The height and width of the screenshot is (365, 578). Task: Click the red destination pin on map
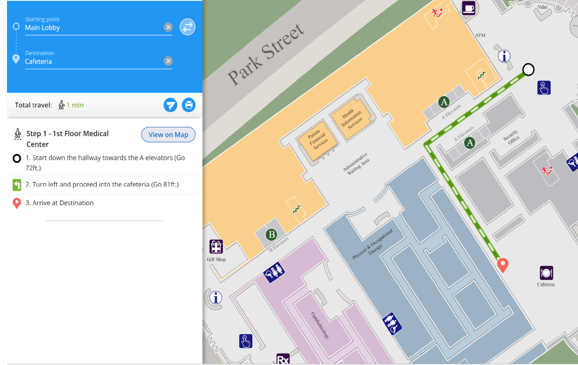502,265
